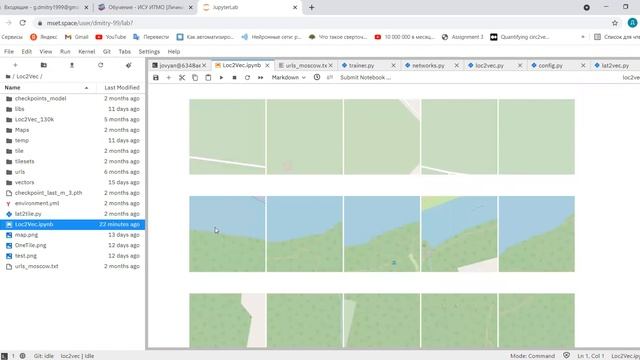
Task: Select urls_moscow.txt file in browser
Action: 73,266
